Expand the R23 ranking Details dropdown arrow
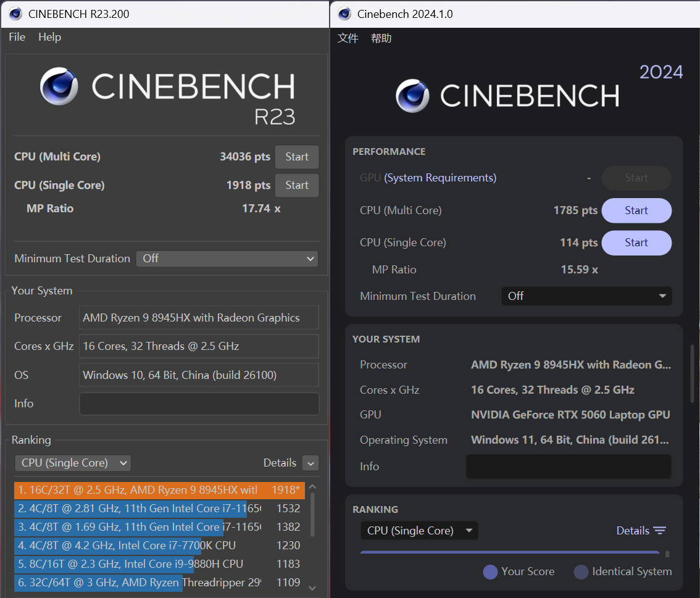The image size is (700, 598). point(310,463)
